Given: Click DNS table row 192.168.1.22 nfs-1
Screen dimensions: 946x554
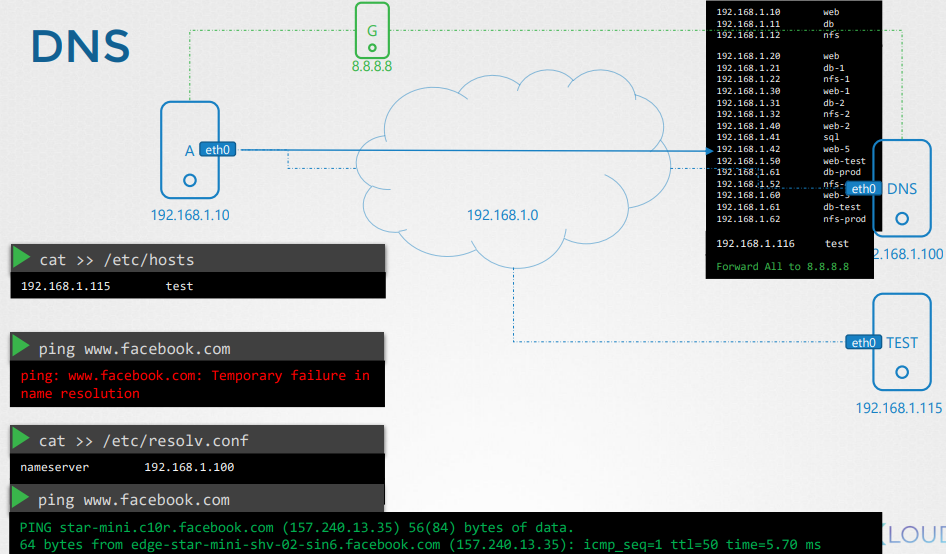Looking at the screenshot, I should coord(783,79).
